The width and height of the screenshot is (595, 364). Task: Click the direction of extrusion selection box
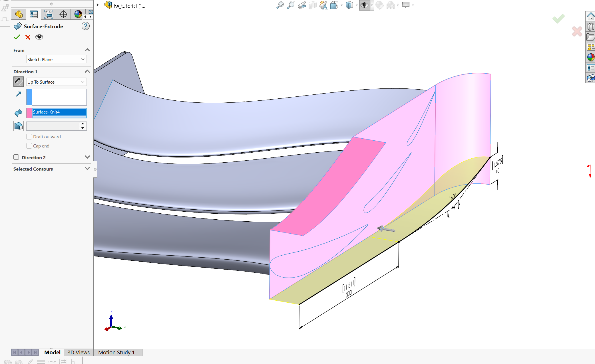[59, 97]
